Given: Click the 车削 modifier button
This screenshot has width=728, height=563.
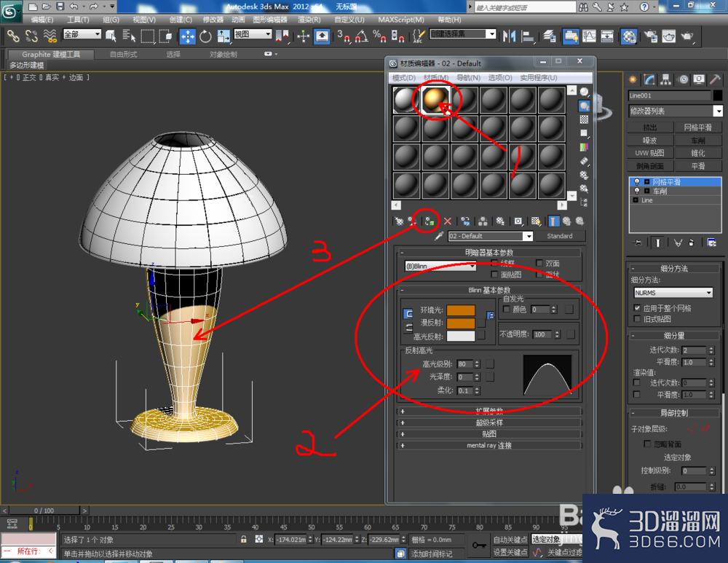Looking at the screenshot, I should [x=698, y=141].
